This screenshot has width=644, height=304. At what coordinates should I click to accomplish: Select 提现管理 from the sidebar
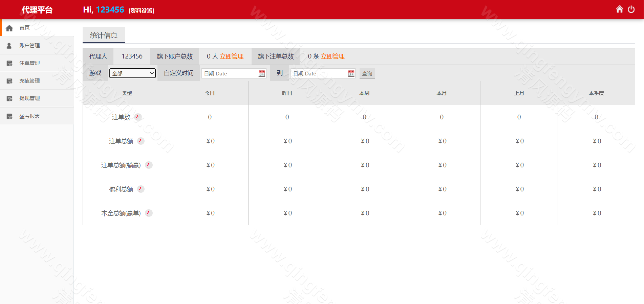tap(29, 98)
